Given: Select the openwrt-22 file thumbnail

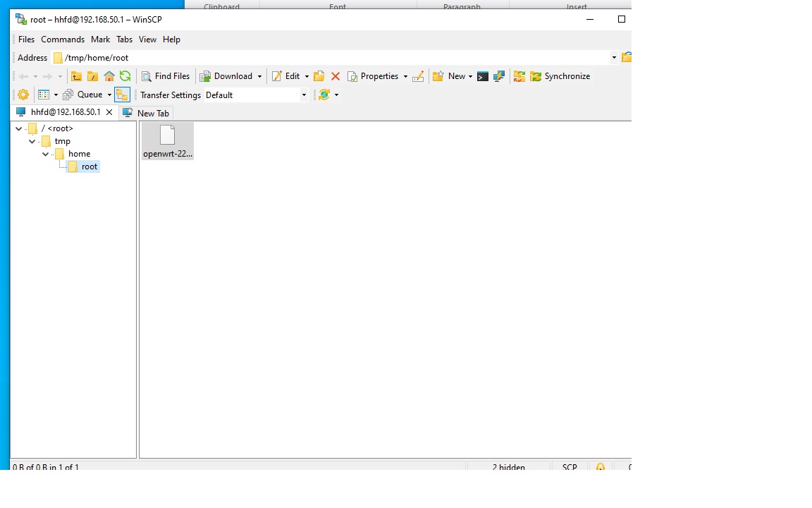Looking at the screenshot, I should click(167, 139).
